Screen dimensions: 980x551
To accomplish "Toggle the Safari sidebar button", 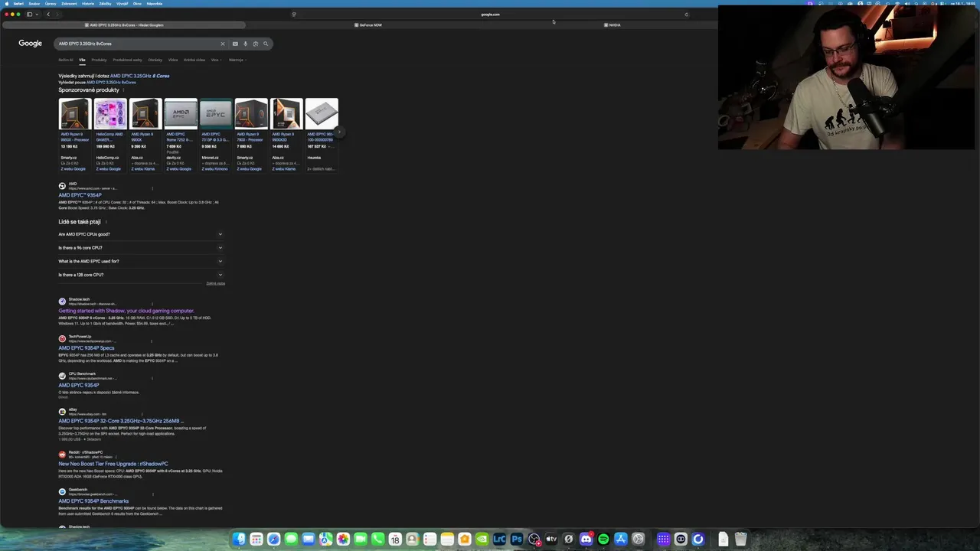I will click(x=30, y=14).
